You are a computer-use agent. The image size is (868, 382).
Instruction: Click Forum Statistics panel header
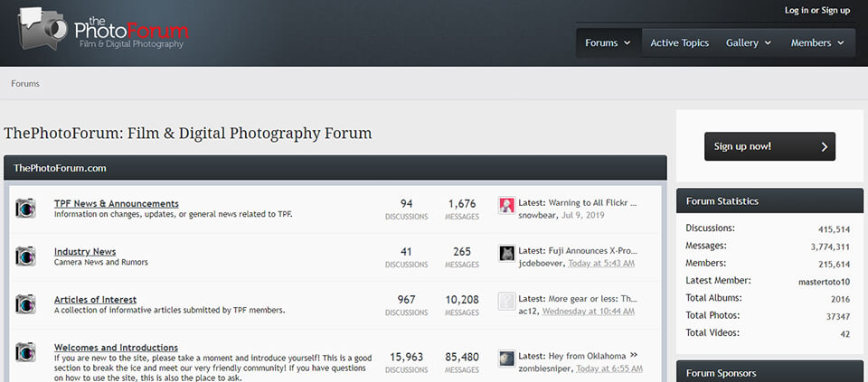tap(769, 201)
